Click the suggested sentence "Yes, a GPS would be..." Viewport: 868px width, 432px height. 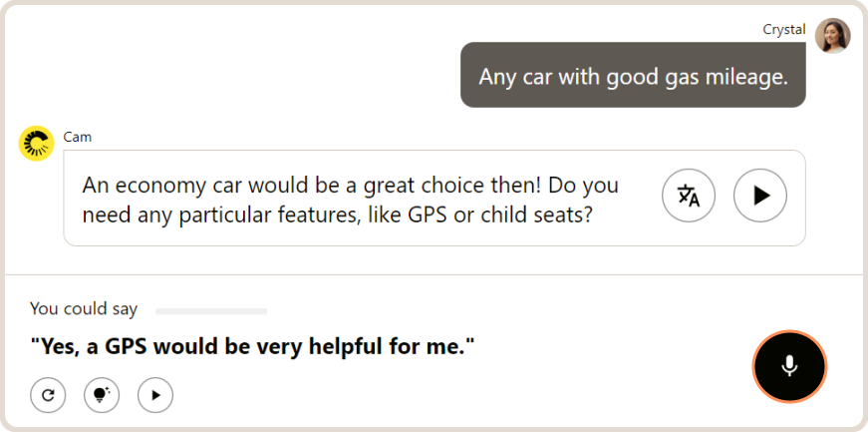click(252, 347)
